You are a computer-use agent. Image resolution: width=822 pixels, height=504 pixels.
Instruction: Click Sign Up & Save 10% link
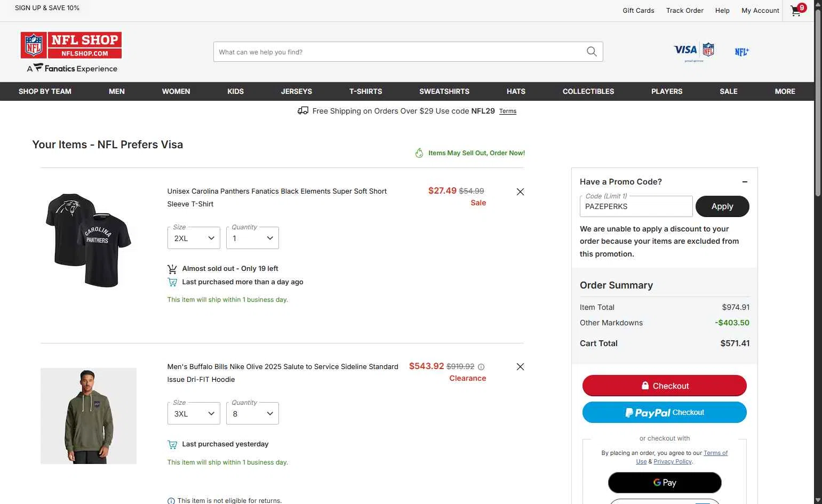[47, 8]
